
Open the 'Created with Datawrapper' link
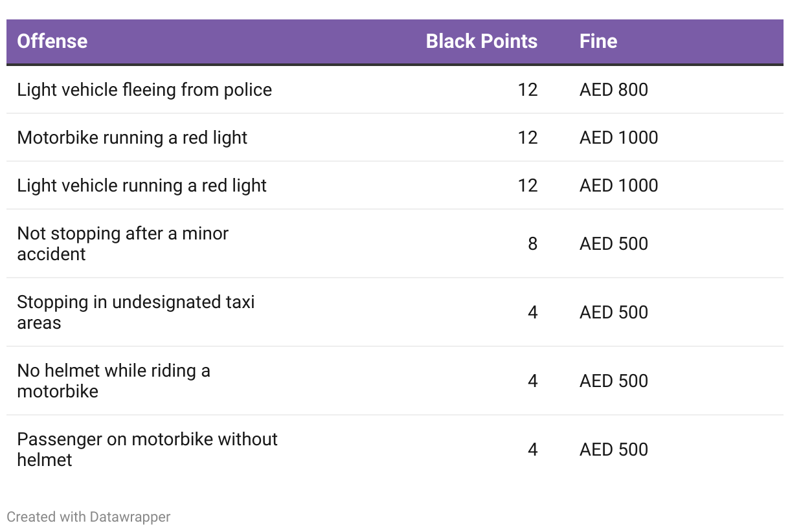tap(89, 516)
